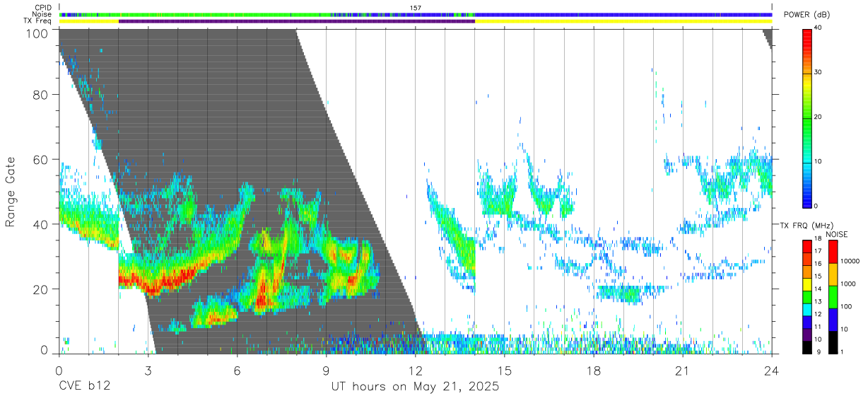Viewport: 868px width, 401px height.
Task: Click the Range Gate axis title
Action: pyautogui.click(x=11, y=192)
